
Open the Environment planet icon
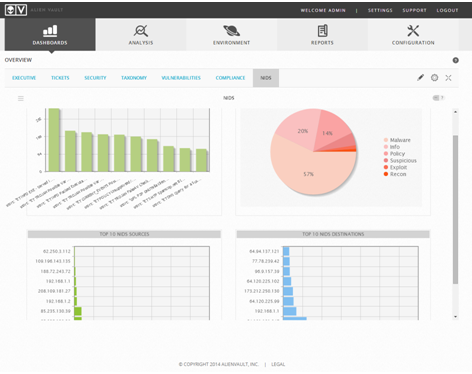tap(231, 31)
